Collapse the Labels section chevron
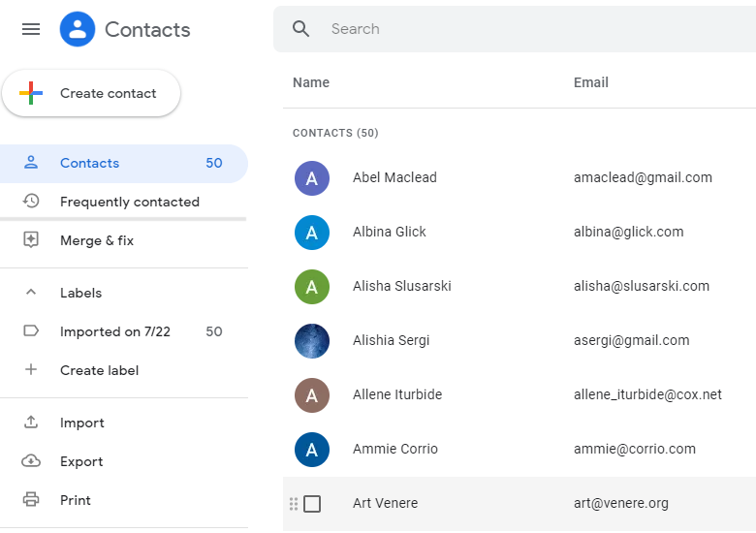 [31, 293]
